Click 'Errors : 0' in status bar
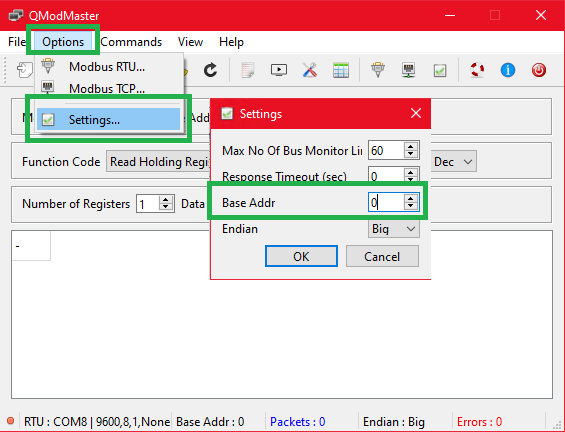 (x=479, y=421)
